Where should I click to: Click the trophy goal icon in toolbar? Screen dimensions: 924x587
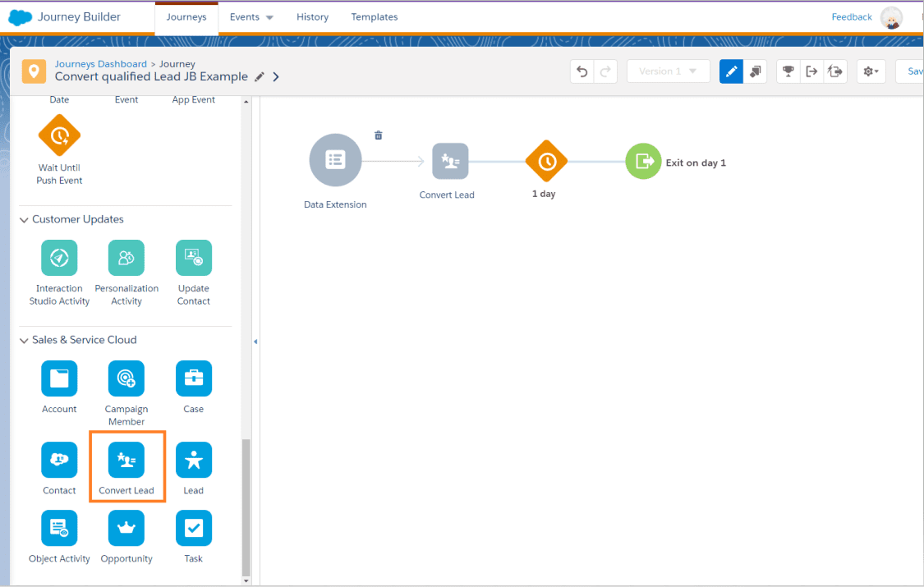click(x=788, y=71)
